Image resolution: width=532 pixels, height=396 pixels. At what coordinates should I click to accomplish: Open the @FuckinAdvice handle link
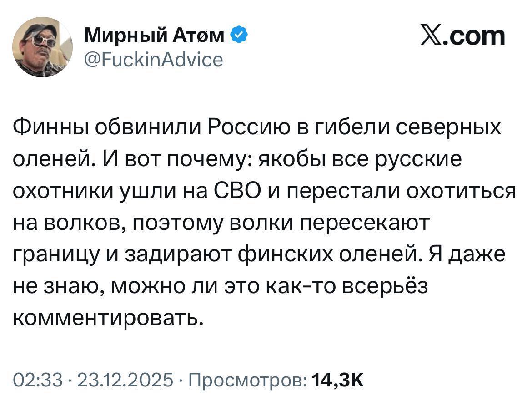[x=154, y=59]
